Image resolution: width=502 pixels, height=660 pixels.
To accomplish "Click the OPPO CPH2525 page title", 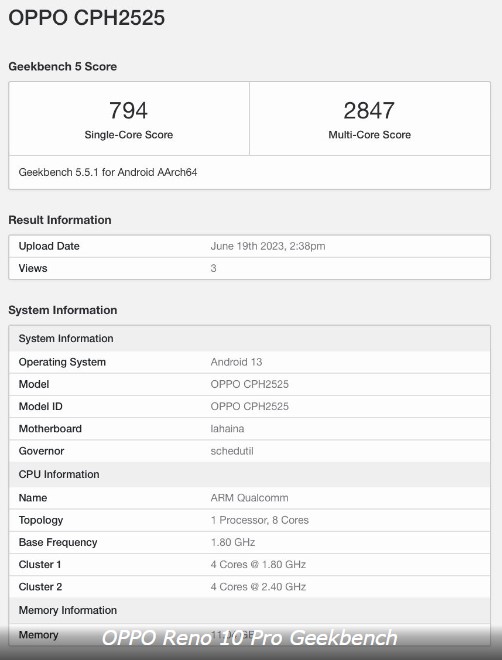I will point(87,18).
